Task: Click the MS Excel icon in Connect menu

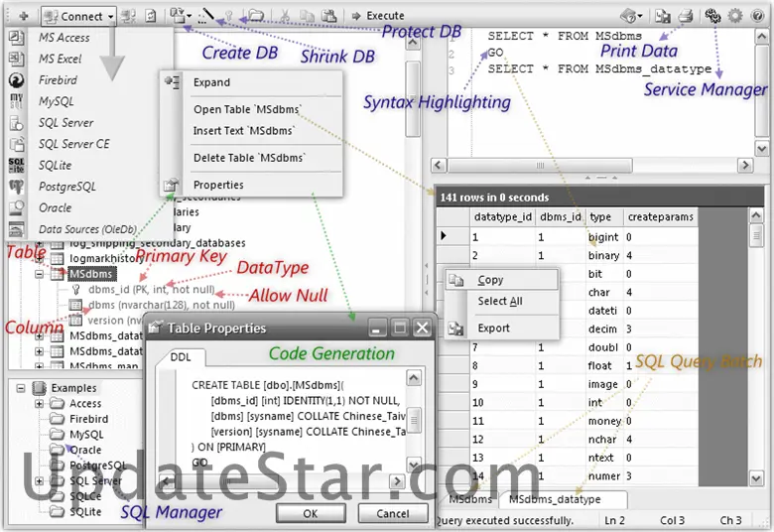Action: click(16, 59)
